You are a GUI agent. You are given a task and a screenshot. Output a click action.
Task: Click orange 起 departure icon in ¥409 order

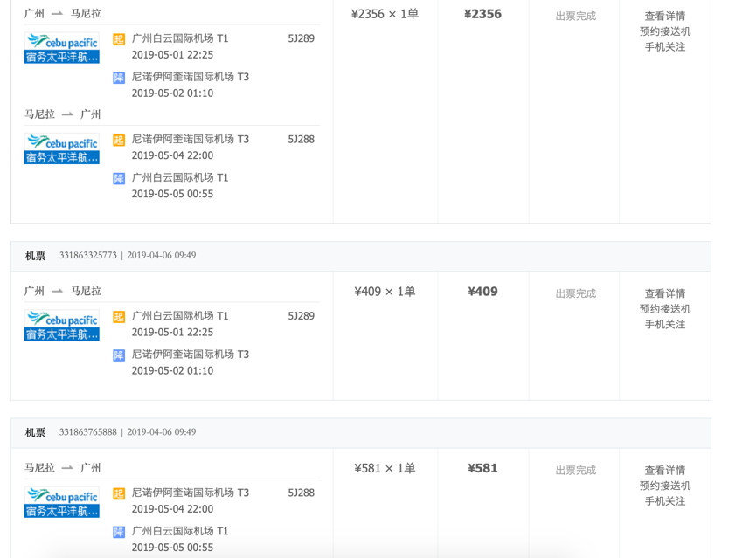point(119,317)
